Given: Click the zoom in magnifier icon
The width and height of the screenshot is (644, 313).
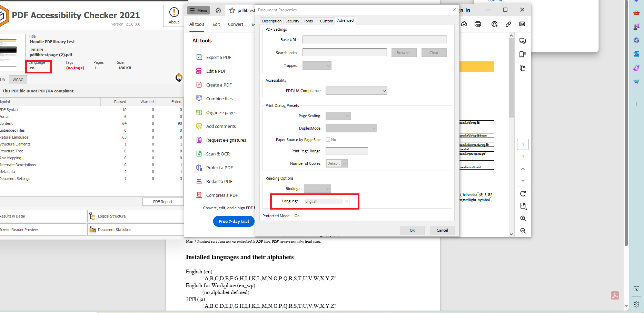Looking at the screenshot, I should 523,219.
